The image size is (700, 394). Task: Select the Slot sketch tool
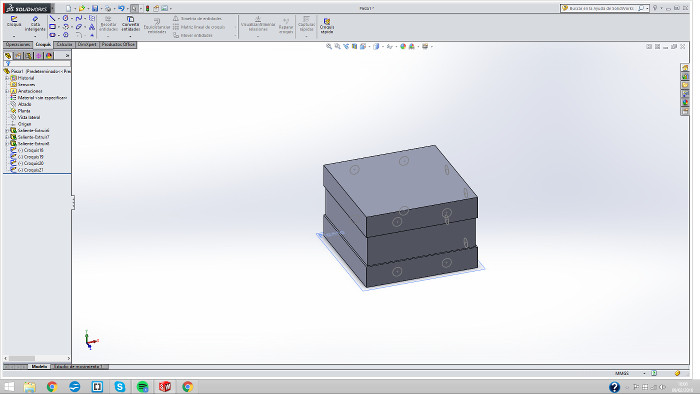(53, 35)
